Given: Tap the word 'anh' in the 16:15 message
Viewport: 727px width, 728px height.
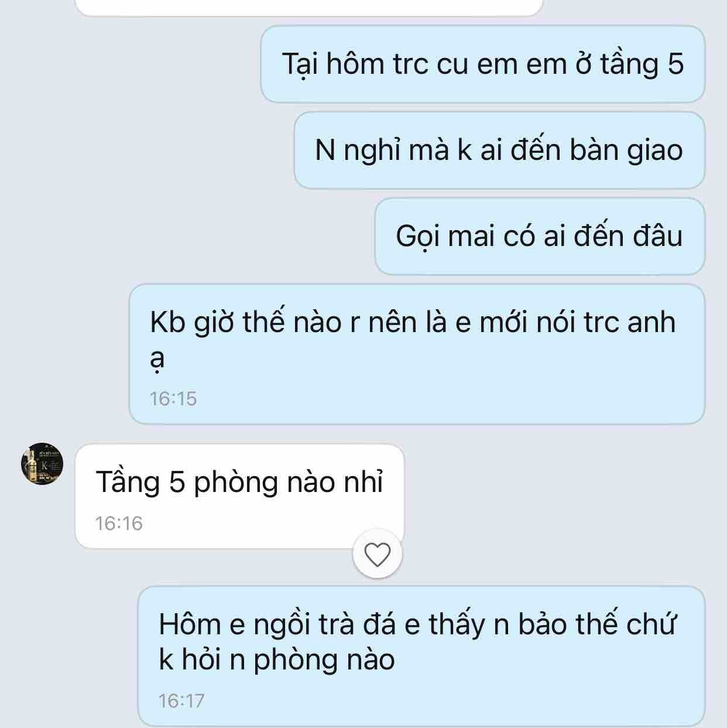Looking at the screenshot, I should (x=651, y=322).
